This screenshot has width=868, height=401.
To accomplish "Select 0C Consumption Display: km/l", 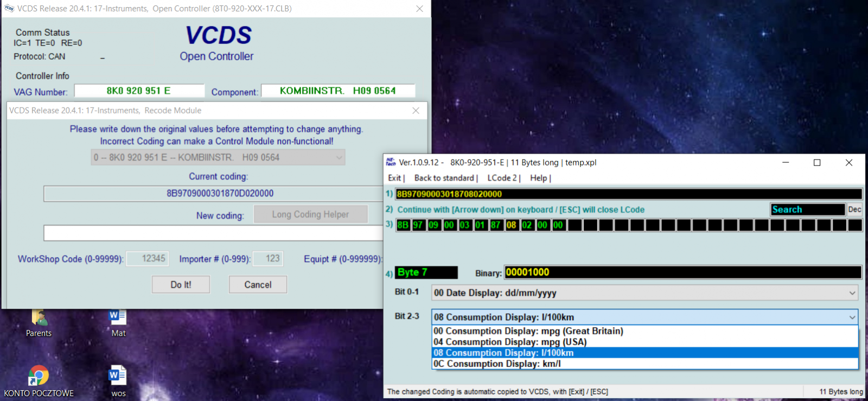I will (645, 364).
